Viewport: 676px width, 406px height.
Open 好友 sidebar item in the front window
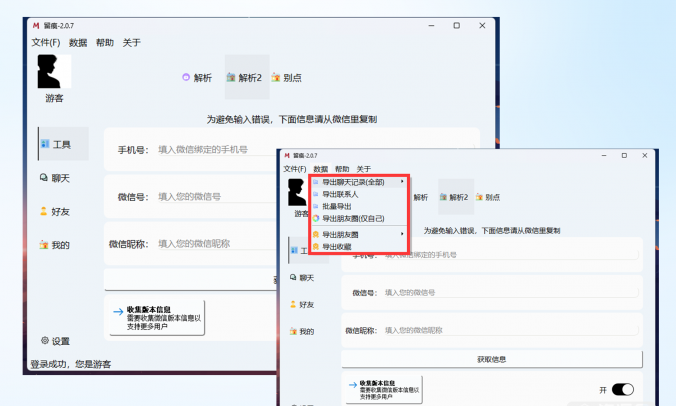(x=302, y=304)
